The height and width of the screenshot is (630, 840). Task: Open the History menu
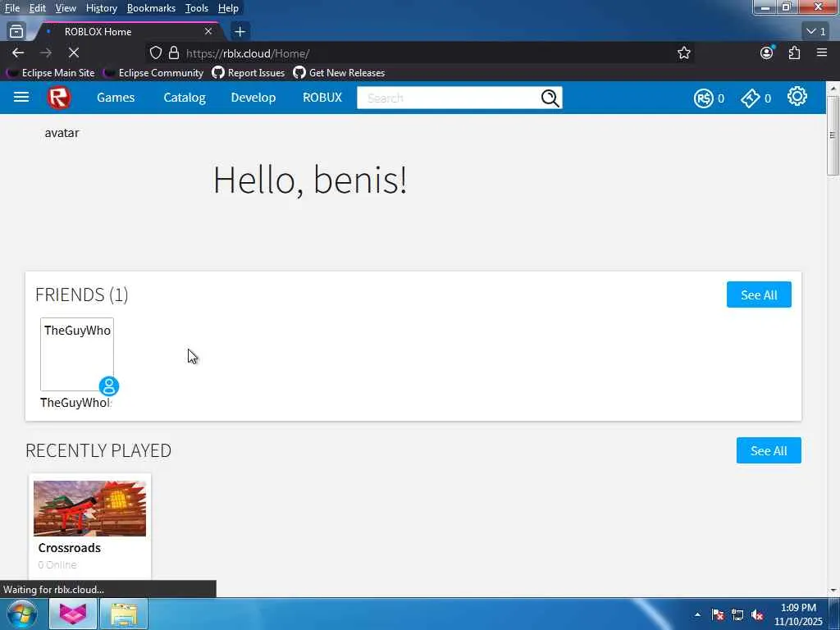pyautogui.click(x=101, y=8)
